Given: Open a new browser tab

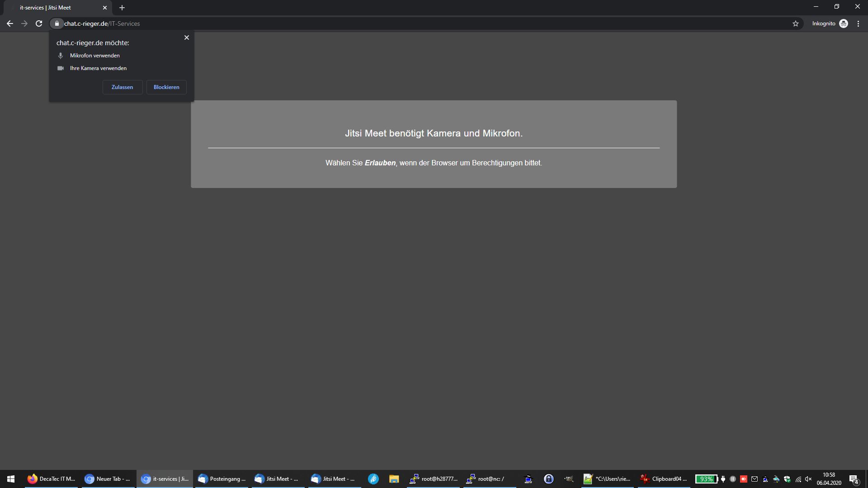Looking at the screenshot, I should pos(122,8).
